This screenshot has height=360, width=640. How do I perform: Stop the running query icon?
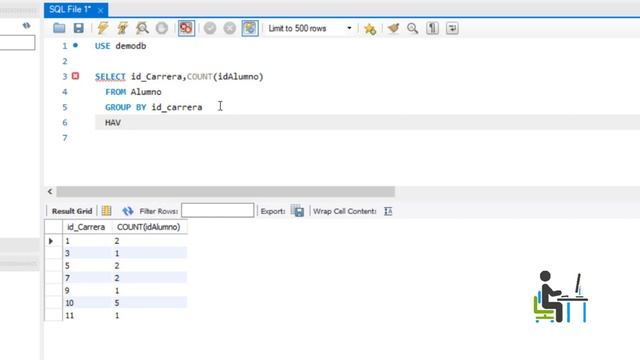point(162,28)
